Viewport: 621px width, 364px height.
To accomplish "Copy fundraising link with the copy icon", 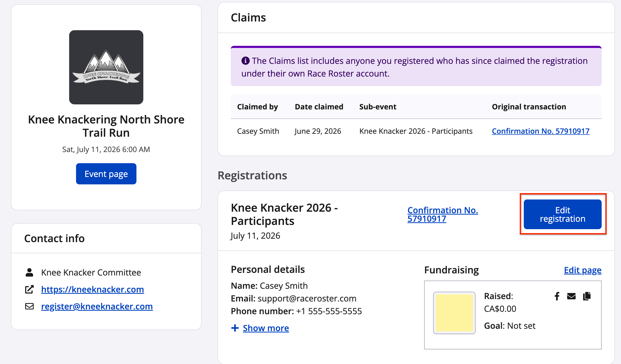I will click(x=587, y=296).
